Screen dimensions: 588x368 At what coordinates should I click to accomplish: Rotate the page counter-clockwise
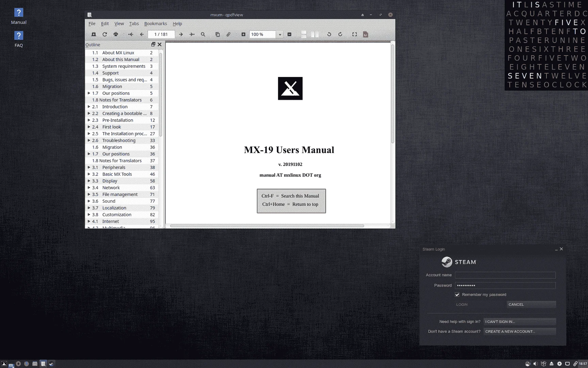[329, 34]
